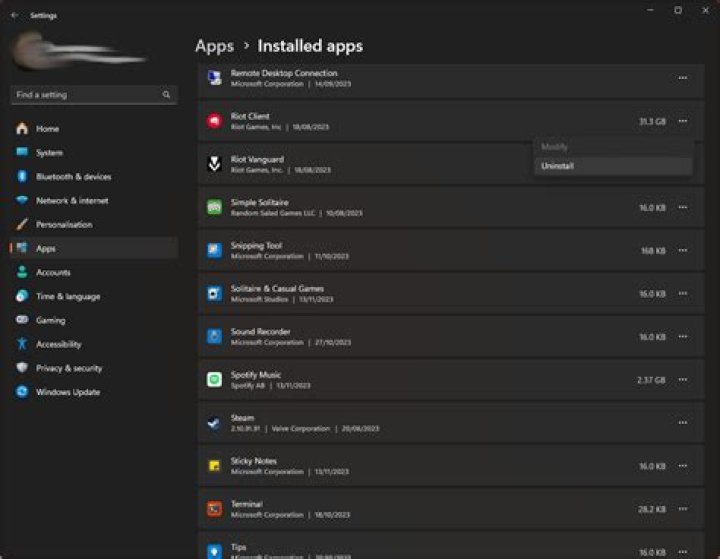The image size is (720, 559).
Task: Open more options for Sound Recorder
Action: tap(683, 337)
